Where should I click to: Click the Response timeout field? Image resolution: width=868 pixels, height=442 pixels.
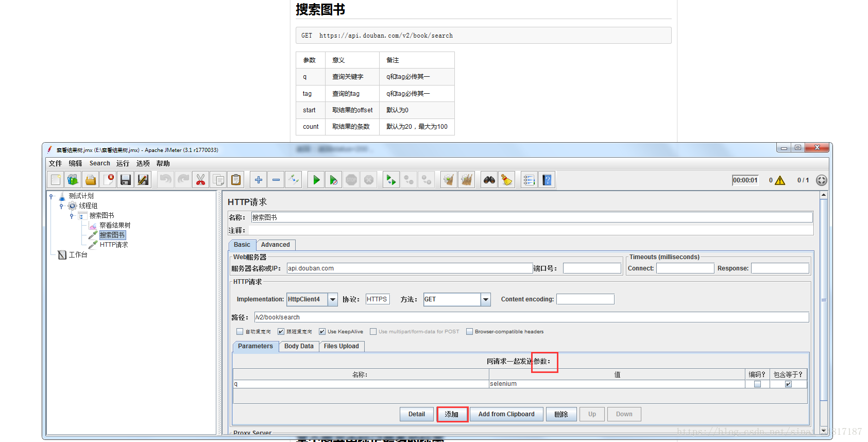780,268
